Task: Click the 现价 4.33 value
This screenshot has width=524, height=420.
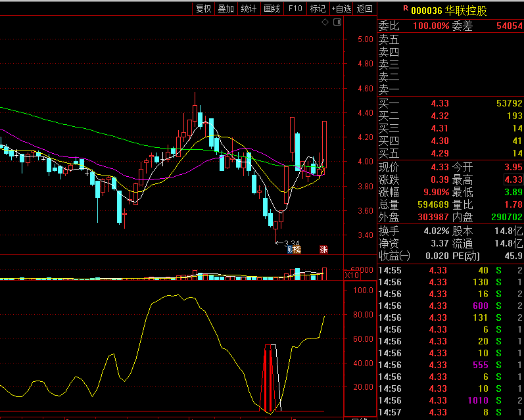Action: pyautogui.click(x=440, y=167)
